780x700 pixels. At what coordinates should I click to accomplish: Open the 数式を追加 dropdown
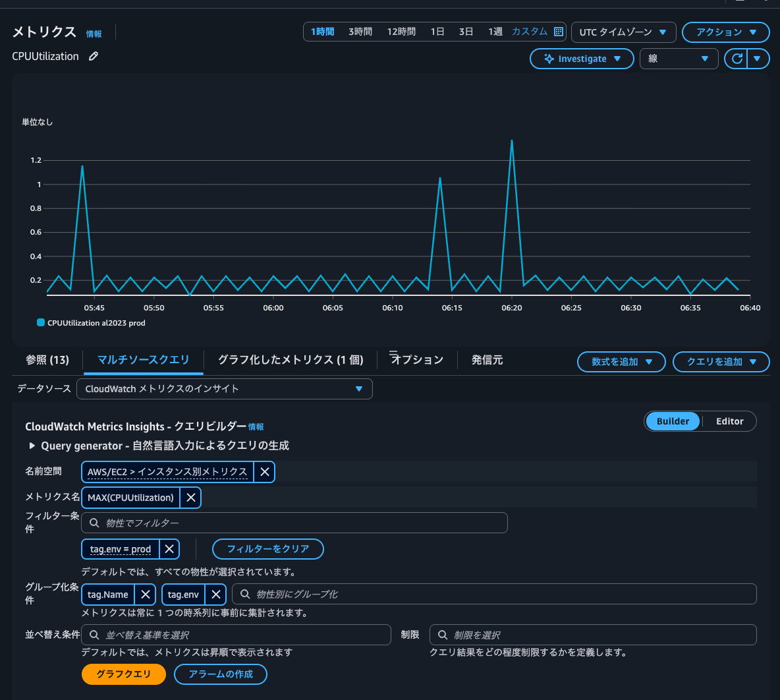[x=621, y=362]
